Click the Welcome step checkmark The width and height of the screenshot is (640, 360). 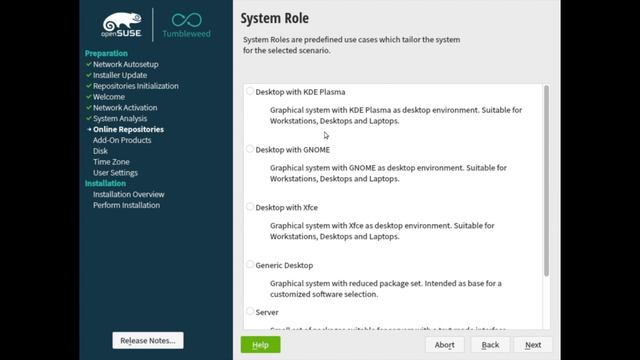point(89,97)
